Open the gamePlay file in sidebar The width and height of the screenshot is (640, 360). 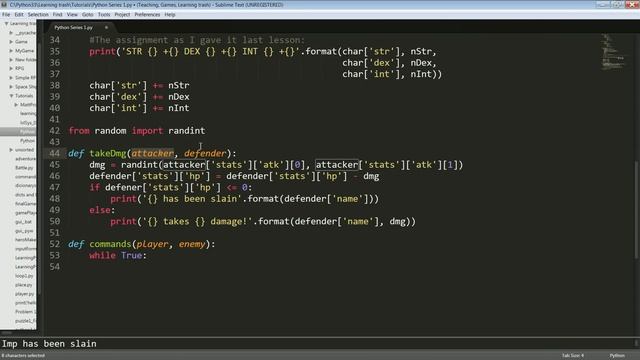(25, 213)
